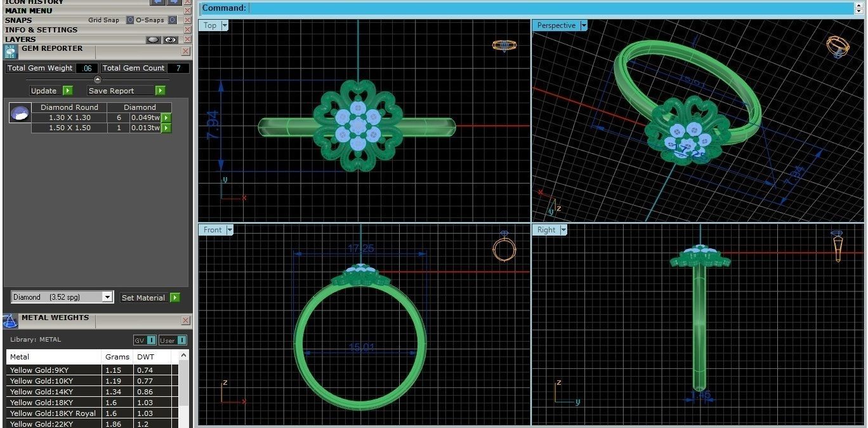Run the Update green arrow

click(67, 91)
